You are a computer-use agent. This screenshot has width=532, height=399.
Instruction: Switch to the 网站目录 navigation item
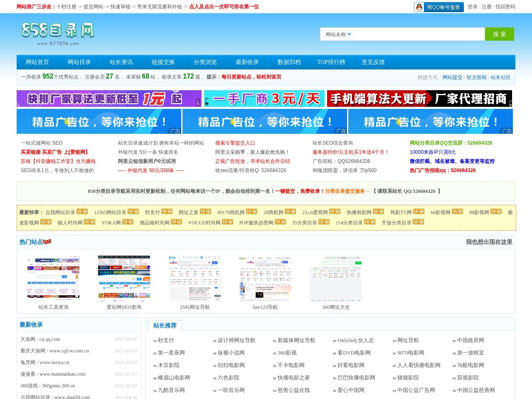pyautogui.click(x=79, y=62)
